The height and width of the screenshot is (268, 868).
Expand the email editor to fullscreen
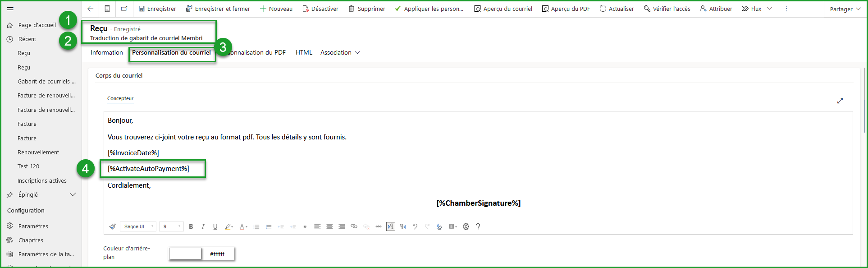coord(840,101)
